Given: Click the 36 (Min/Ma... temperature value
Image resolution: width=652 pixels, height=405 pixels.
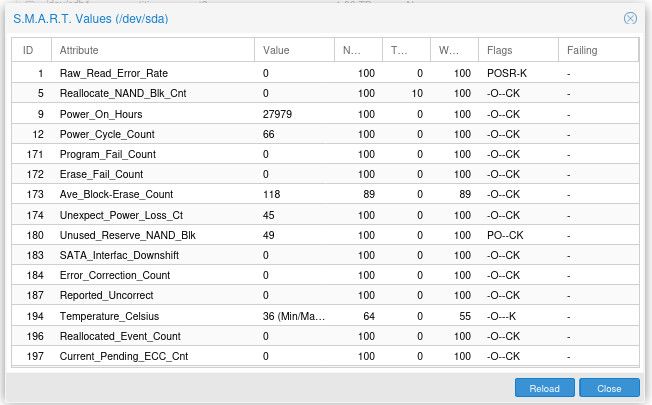Looking at the screenshot, I should pos(294,316).
